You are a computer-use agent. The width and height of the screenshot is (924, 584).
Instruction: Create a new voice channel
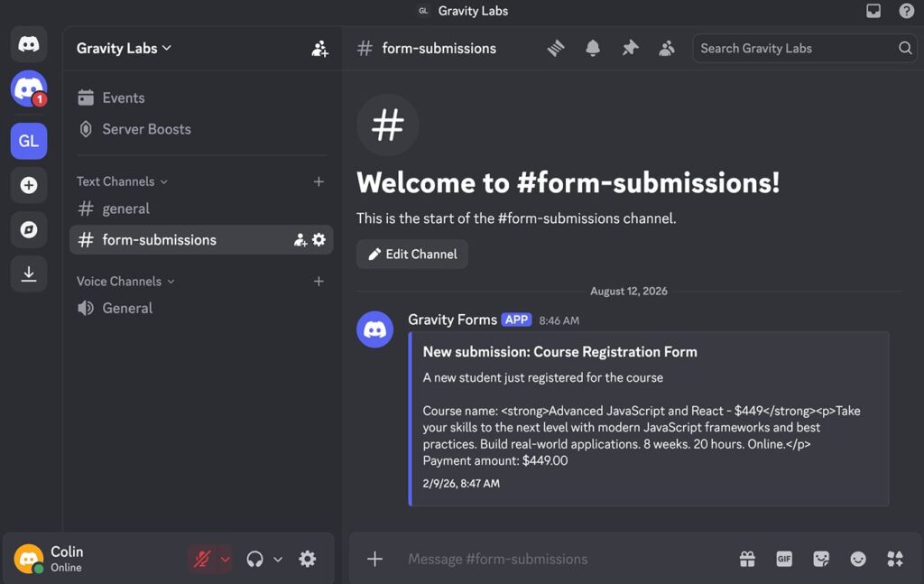pos(319,281)
